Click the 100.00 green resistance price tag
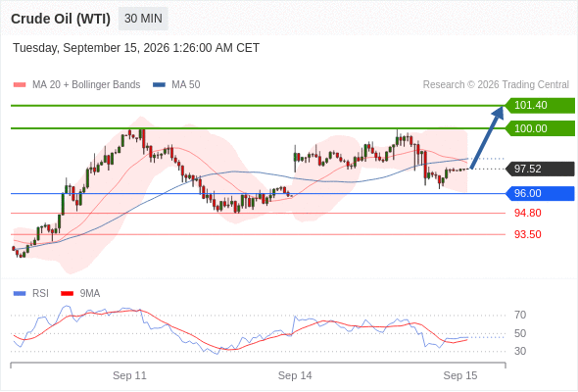Screen dimensions: 578x392 pyautogui.click(x=540, y=128)
